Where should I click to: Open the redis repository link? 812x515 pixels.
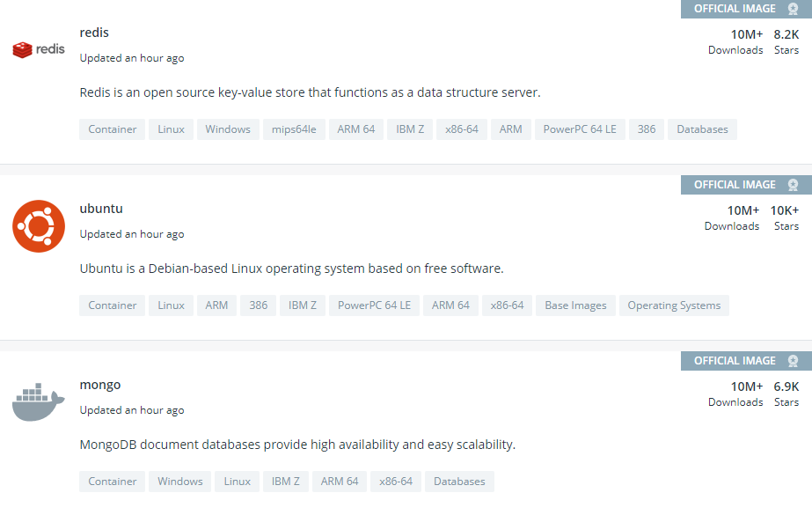coord(95,32)
